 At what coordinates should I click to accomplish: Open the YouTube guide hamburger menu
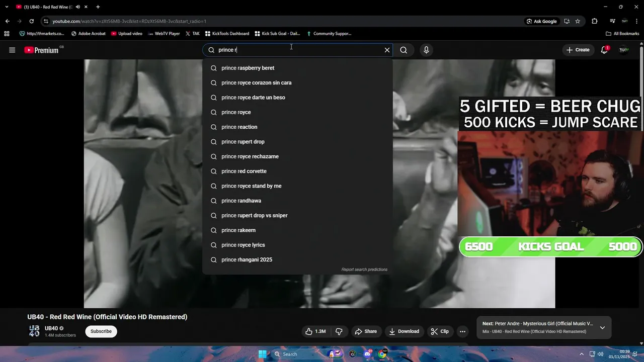point(12,50)
